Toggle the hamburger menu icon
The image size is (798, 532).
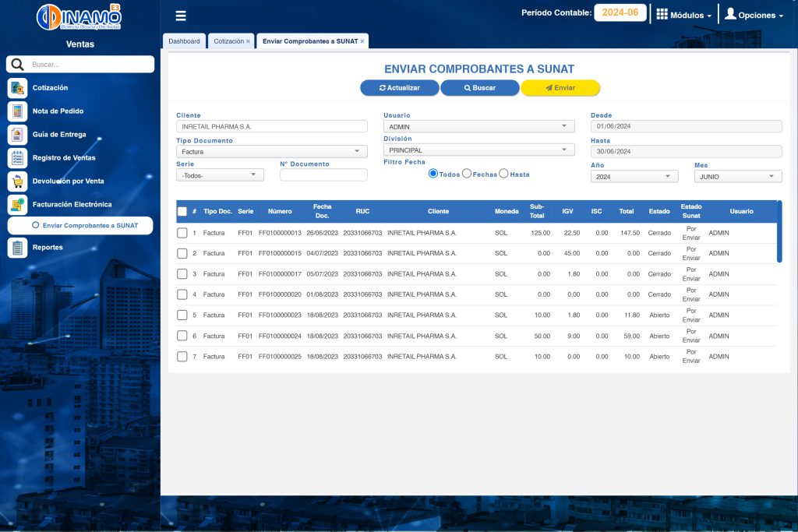click(x=181, y=16)
